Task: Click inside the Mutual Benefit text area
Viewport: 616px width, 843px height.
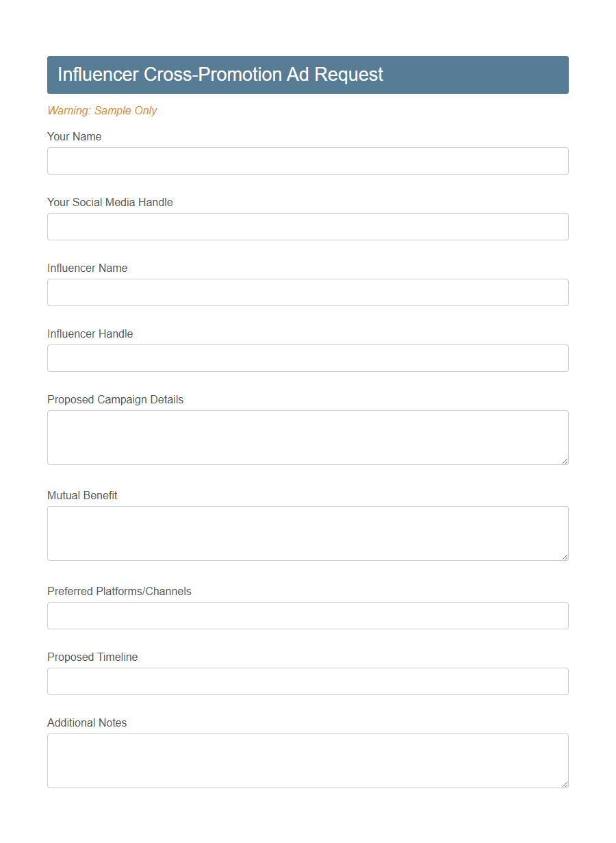Action: [307, 533]
